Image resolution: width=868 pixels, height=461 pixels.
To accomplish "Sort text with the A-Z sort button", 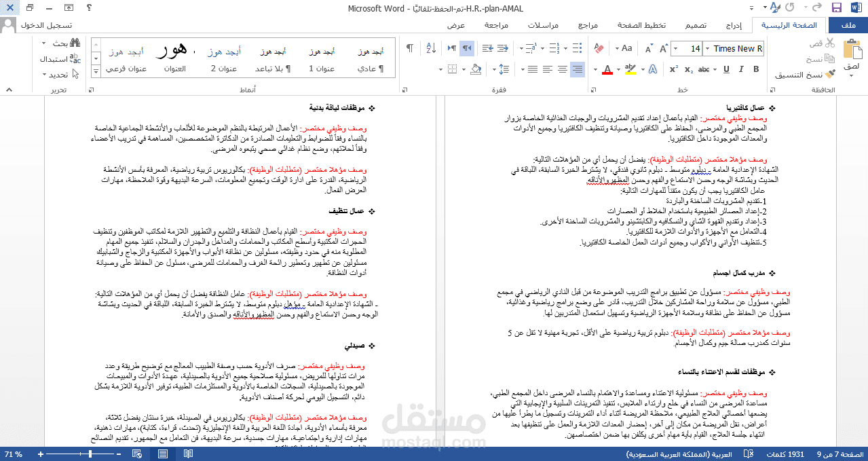I will (432, 49).
